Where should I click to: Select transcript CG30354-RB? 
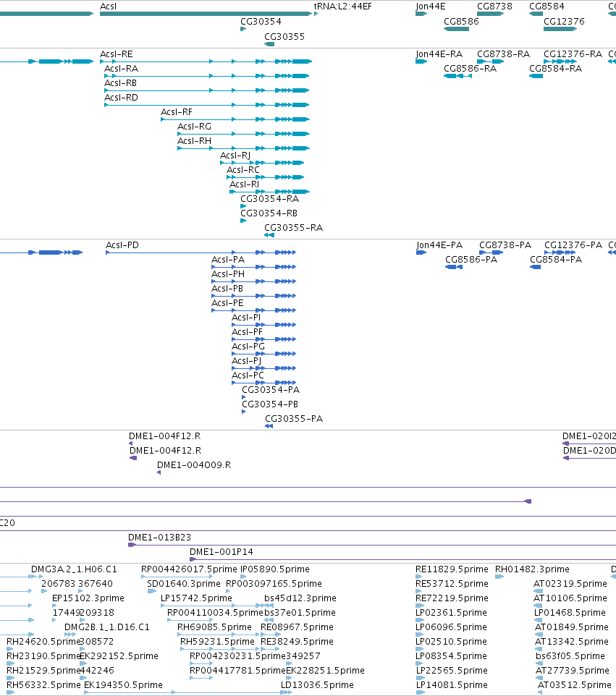pyautogui.click(x=269, y=213)
